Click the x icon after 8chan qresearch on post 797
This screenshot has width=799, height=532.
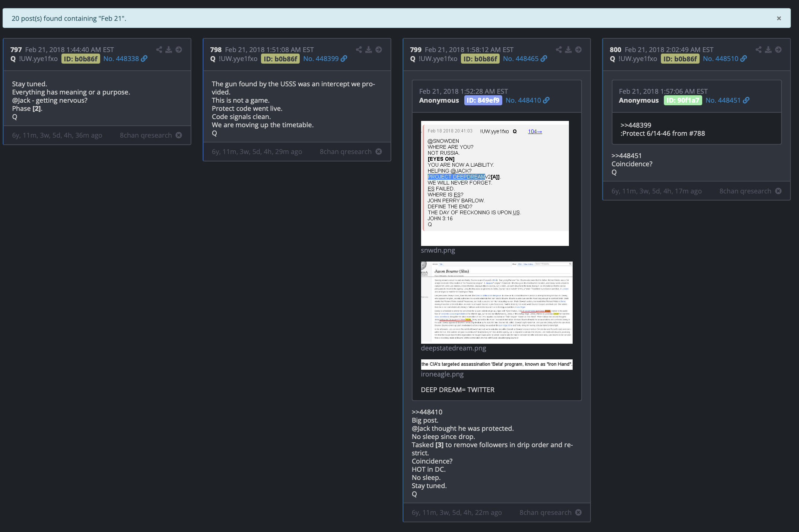click(x=179, y=135)
